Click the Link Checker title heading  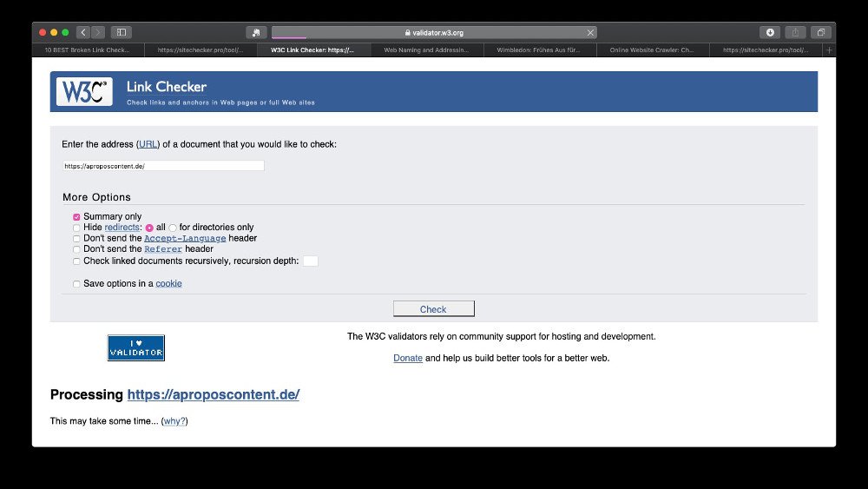(166, 86)
